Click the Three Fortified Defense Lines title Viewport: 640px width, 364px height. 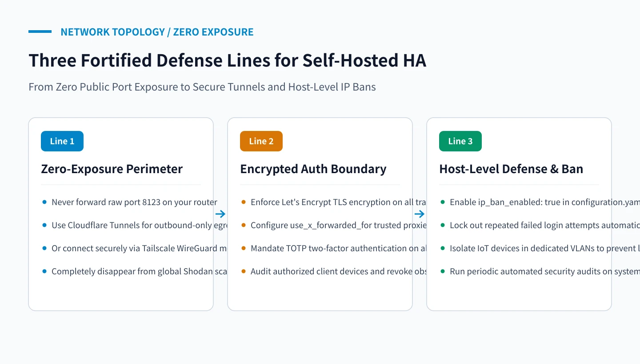pos(228,60)
